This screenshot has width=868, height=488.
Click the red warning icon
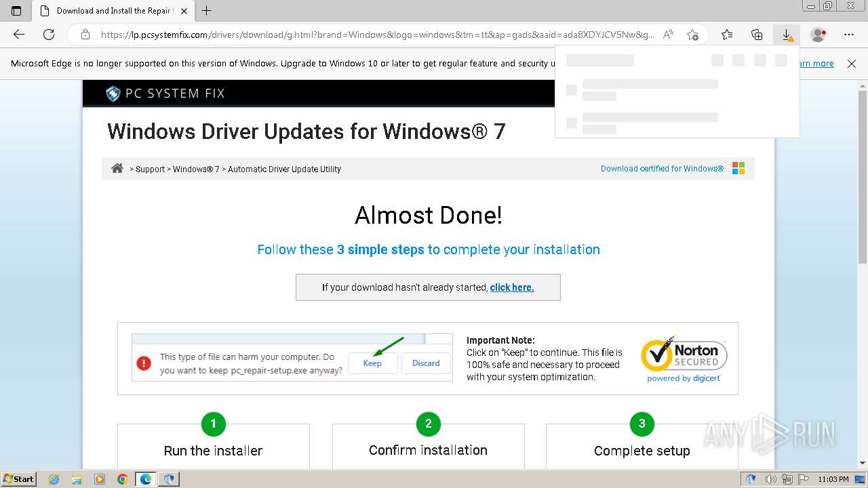tap(144, 363)
